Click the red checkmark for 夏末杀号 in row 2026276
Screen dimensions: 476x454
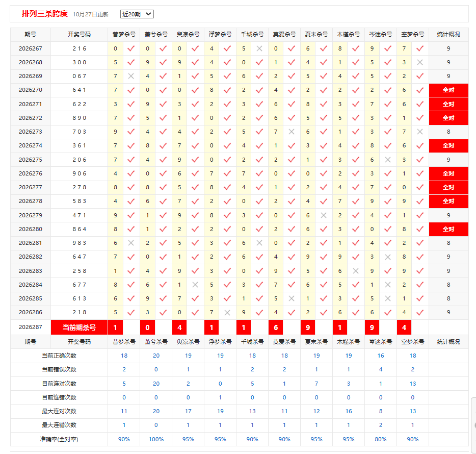(324, 173)
